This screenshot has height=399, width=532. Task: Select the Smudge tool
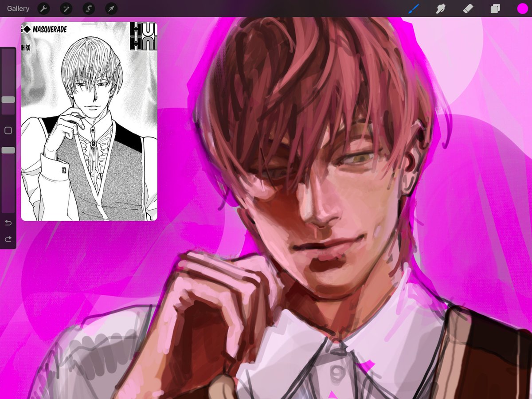[440, 8]
